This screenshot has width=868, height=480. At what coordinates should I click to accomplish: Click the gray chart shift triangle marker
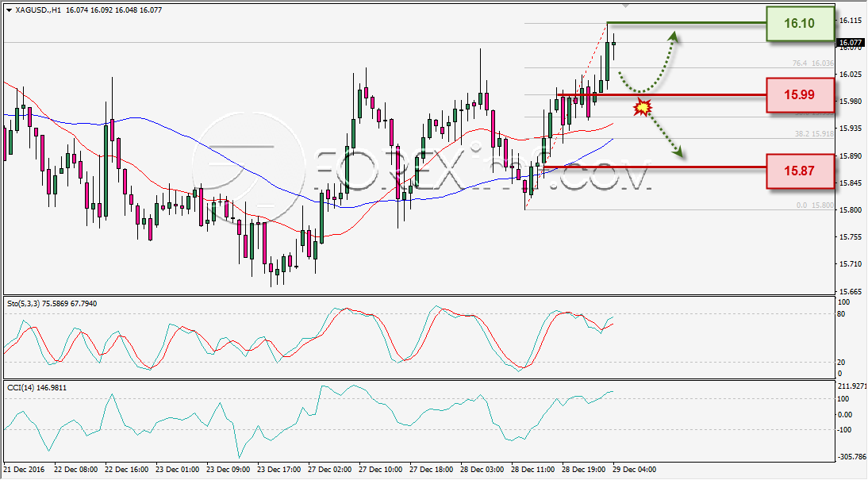click(x=625, y=6)
